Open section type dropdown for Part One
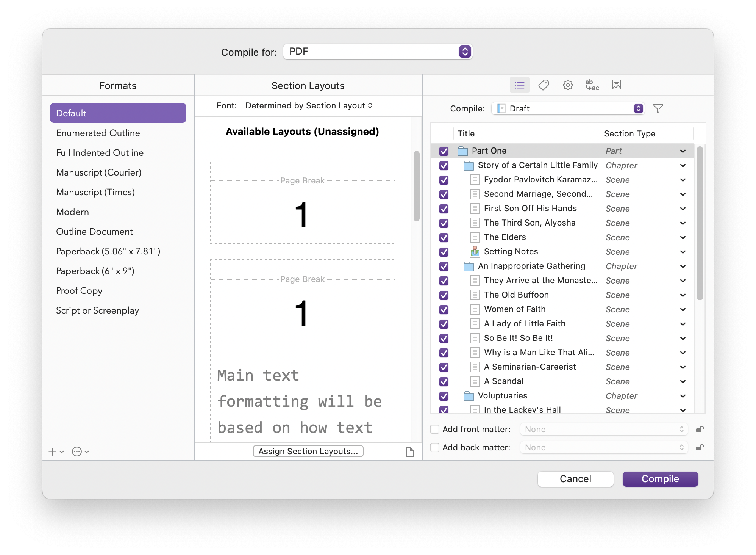 click(x=683, y=151)
